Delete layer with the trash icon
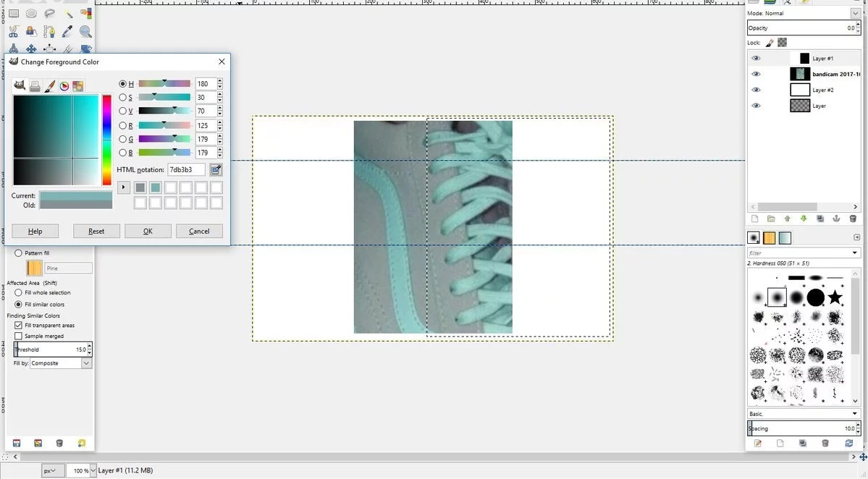Image resolution: width=868 pixels, height=479 pixels. click(853, 219)
